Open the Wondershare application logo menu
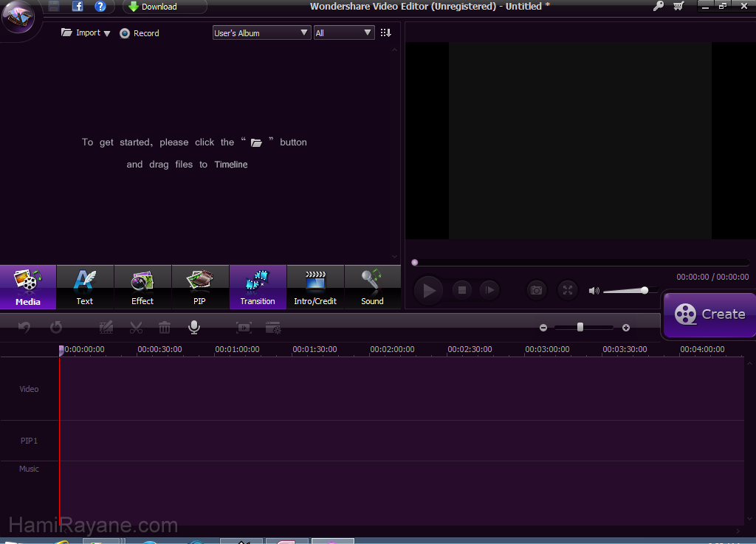 click(18, 17)
